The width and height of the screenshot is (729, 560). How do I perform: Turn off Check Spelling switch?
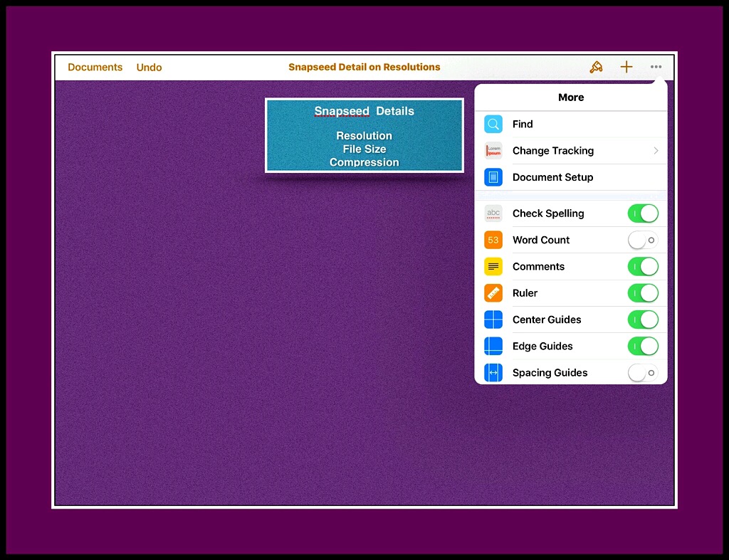point(642,213)
